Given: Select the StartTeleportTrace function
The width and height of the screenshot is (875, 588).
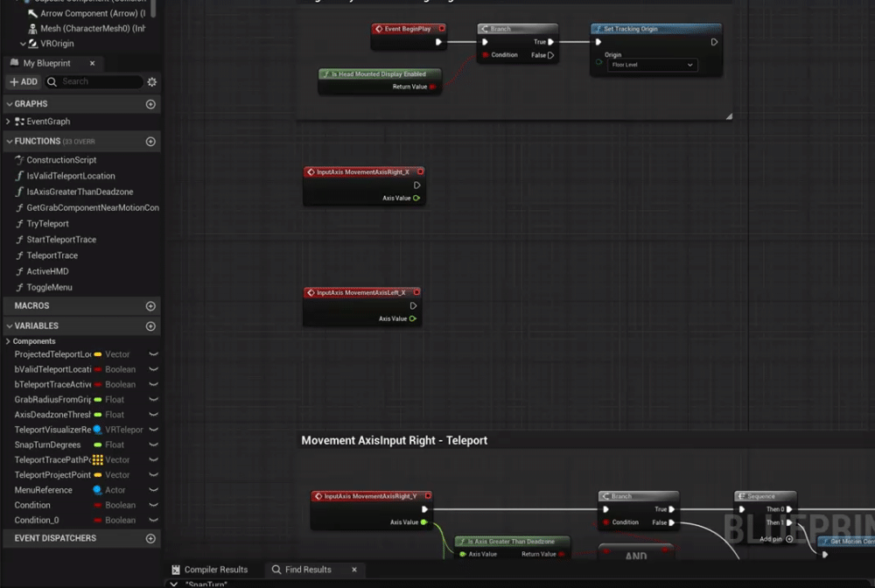Looking at the screenshot, I should 61,240.
